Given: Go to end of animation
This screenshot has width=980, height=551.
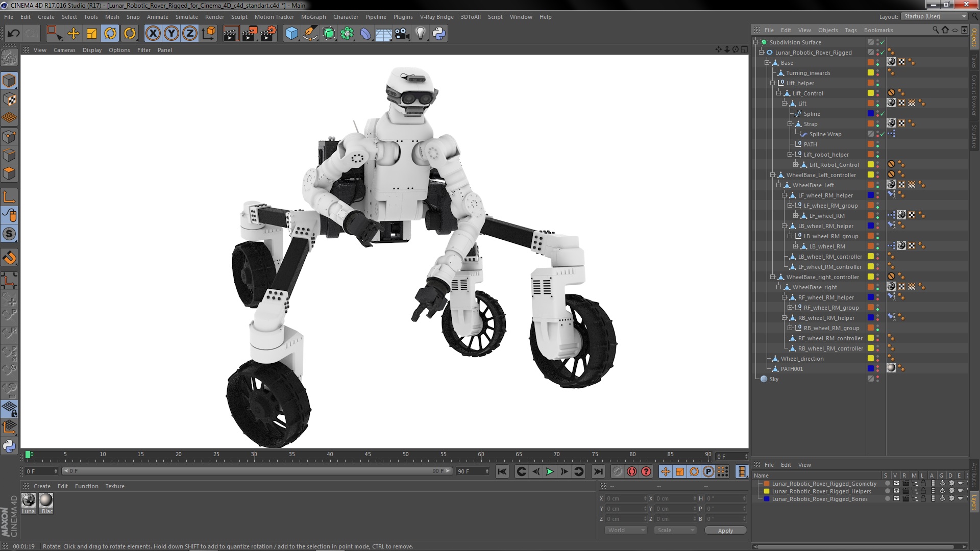Looking at the screenshot, I should 598,471.
